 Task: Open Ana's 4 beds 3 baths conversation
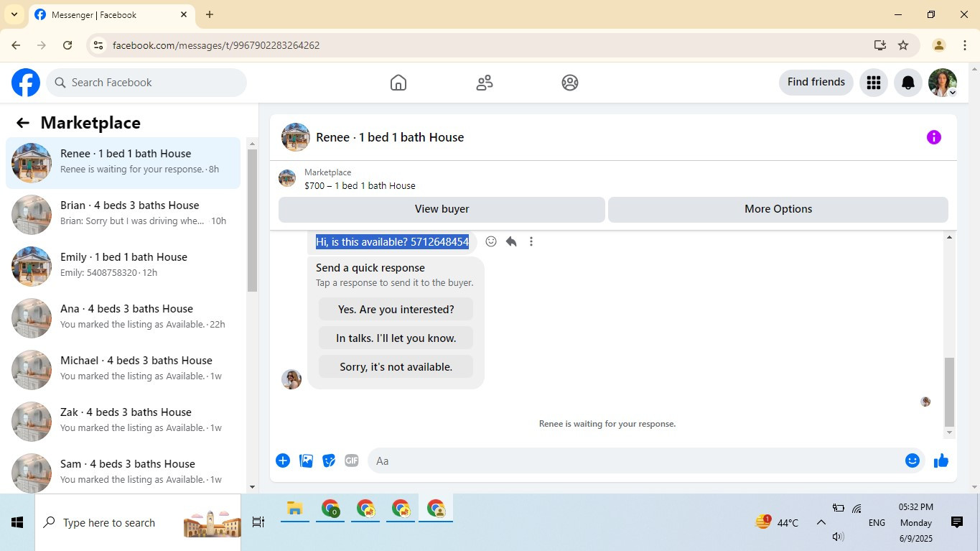coord(123,318)
